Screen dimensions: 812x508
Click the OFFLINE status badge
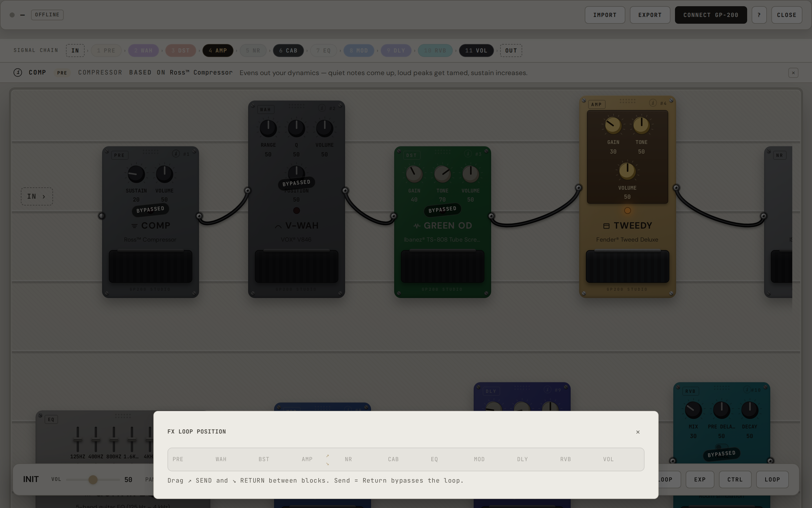point(47,15)
